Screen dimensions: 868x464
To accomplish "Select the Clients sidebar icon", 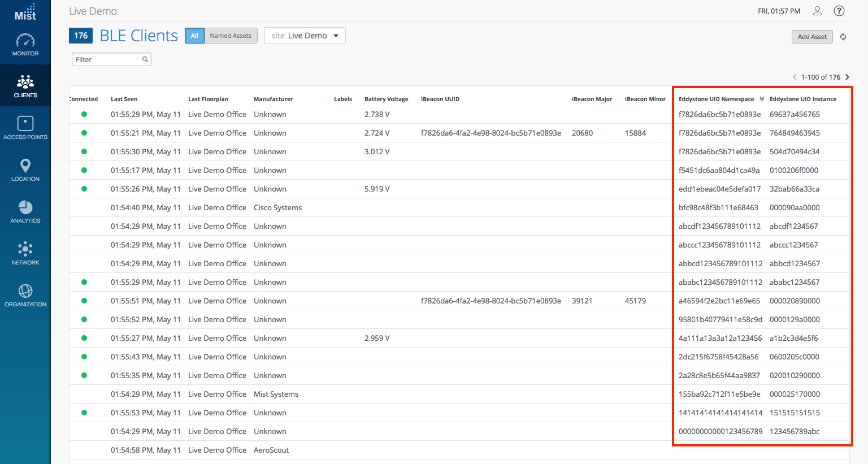I will [x=25, y=86].
